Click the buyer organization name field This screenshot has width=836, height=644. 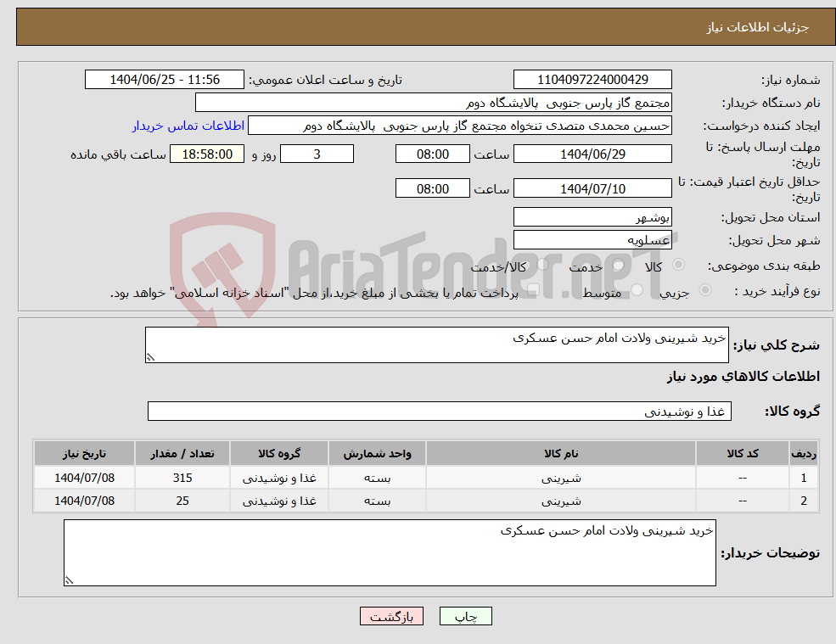[x=434, y=103]
